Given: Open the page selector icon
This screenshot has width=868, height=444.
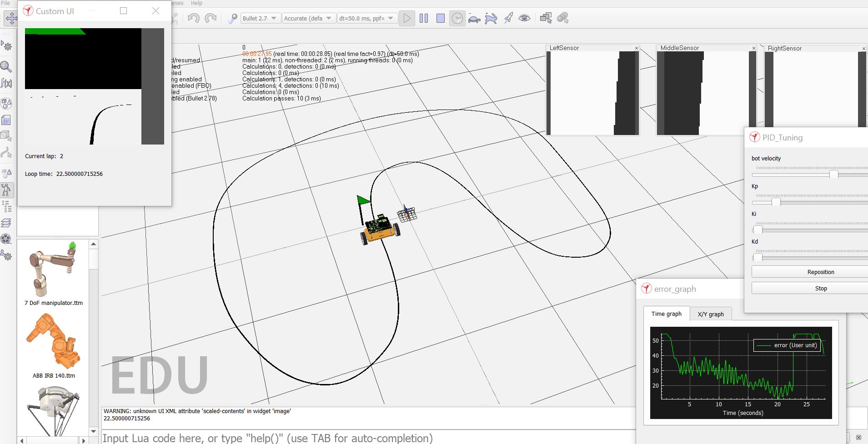Looking at the screenshot, I should pos(546,18).
